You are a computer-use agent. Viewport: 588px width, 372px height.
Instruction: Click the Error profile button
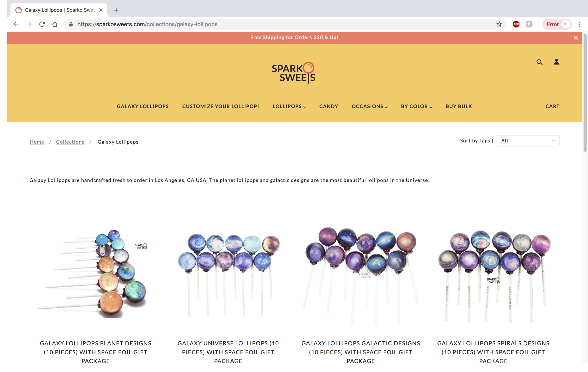click(557, 24)
